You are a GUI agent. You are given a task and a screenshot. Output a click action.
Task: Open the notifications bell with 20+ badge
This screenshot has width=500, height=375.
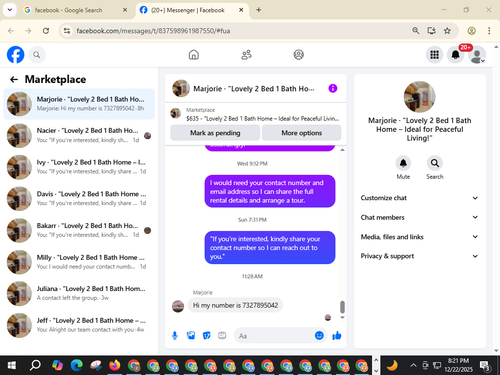(455, 55)
